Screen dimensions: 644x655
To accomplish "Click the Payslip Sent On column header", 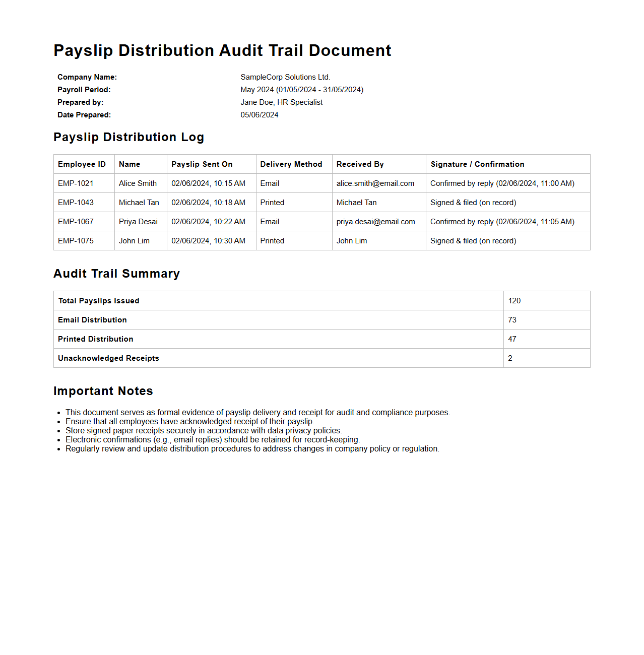I will click(x=202, y=164).
